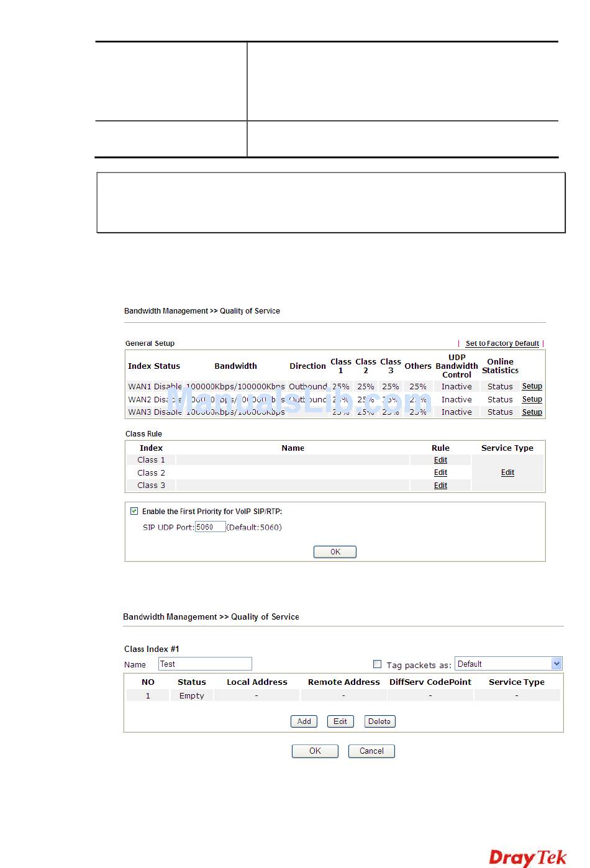
Task: Edit the rule for Class 2
Action: 440,472
